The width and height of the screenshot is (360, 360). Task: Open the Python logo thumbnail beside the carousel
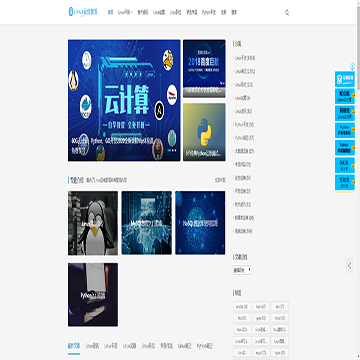[x=204, y=132]
